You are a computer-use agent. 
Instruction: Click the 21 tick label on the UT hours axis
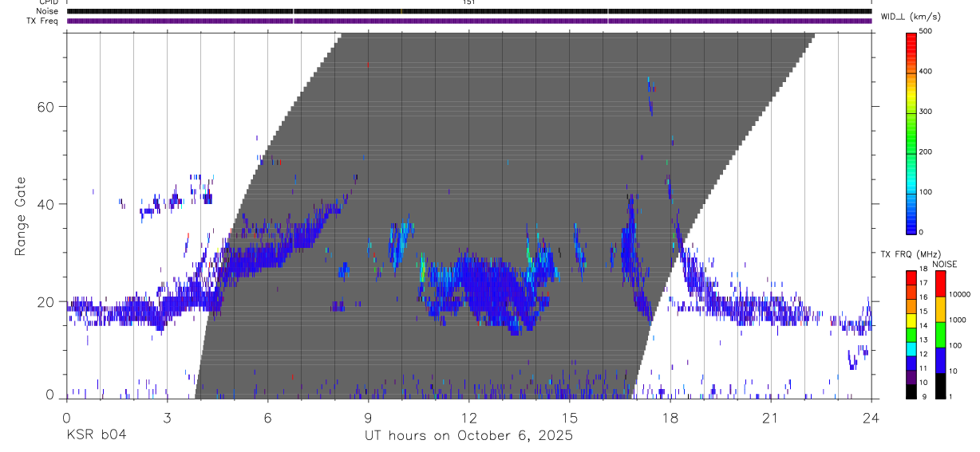771,418
